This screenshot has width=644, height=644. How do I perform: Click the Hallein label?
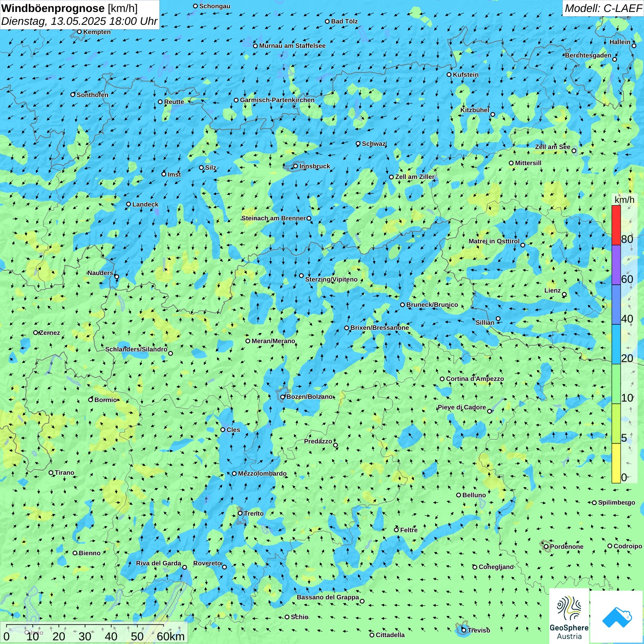pos(620,42)
